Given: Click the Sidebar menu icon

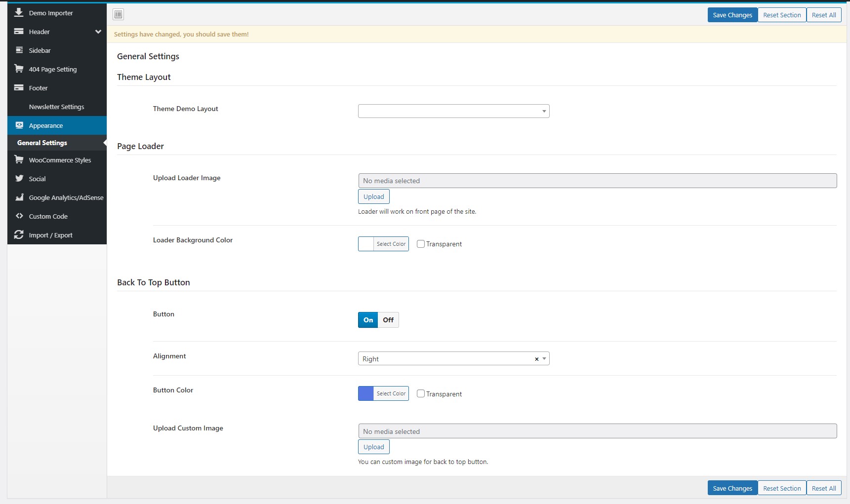Looking at the screenshot, I should tap(19, 50).
